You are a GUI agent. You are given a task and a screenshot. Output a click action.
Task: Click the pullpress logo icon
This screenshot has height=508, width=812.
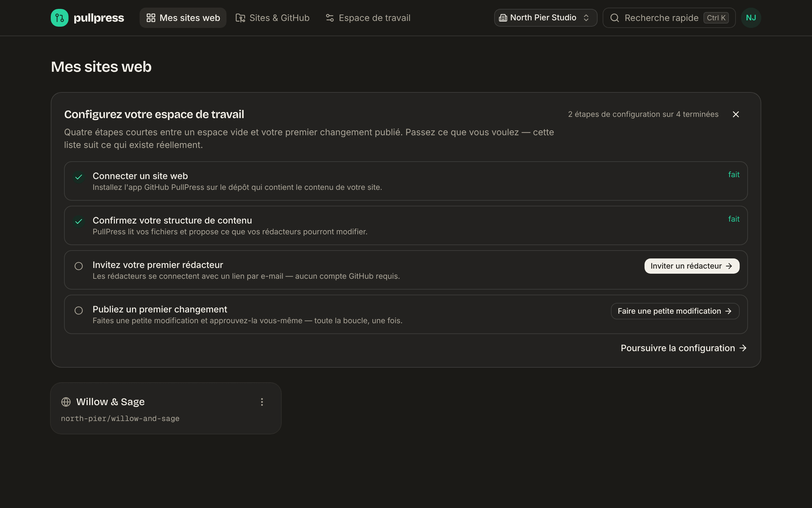(59, 18)
